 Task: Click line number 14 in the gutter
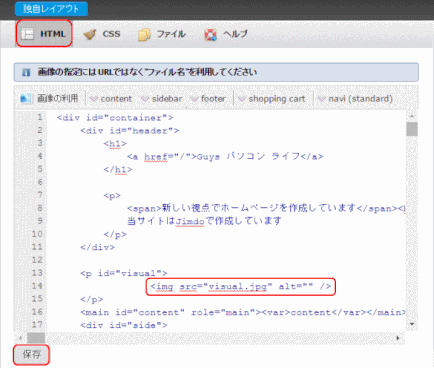(x=37, y=286)
